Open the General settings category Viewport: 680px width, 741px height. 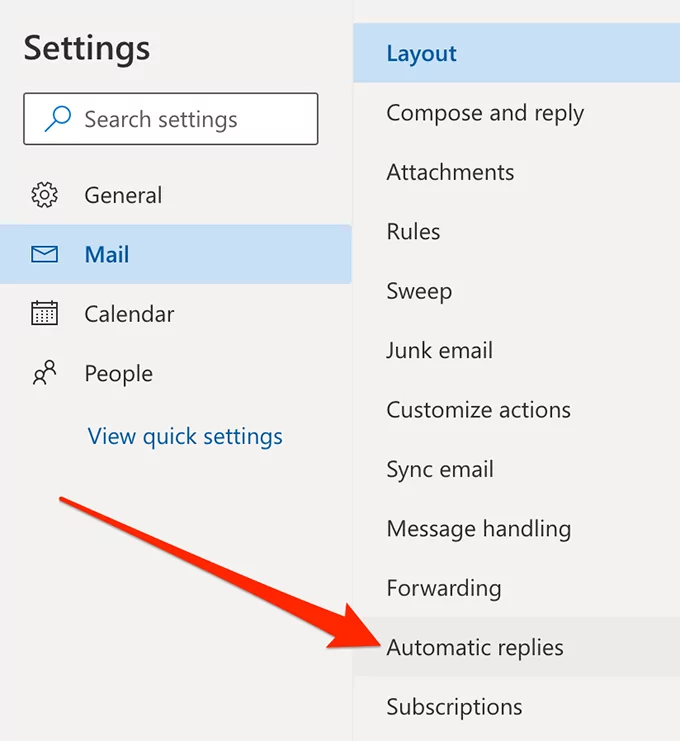[176, 195]
